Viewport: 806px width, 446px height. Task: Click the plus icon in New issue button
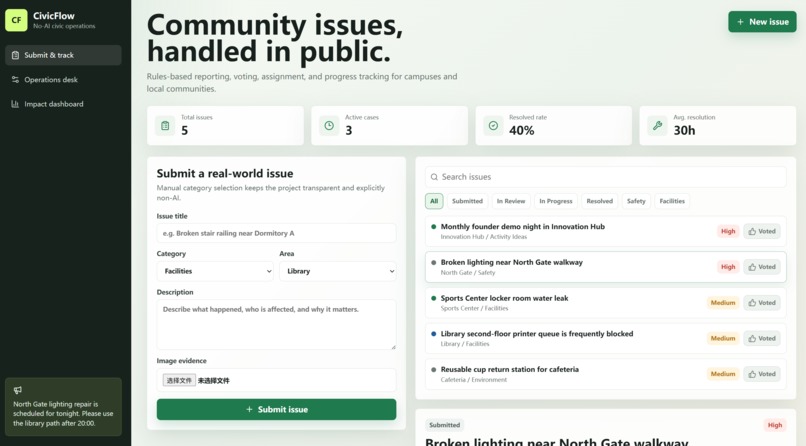click(x=740, y=22)
